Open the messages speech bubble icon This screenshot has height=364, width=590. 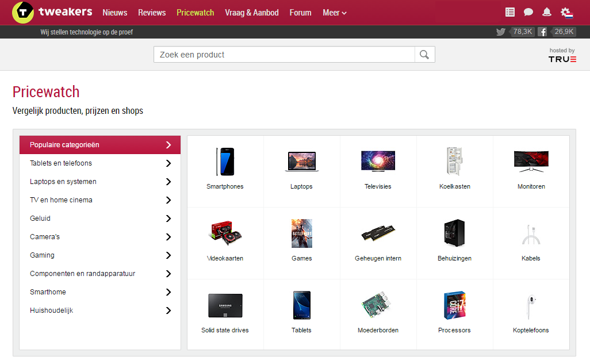[x=528, y=12]
